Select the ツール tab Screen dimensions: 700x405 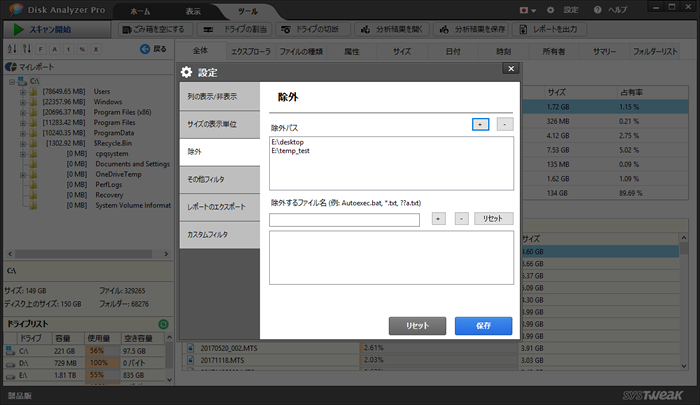tap(248, 12)
